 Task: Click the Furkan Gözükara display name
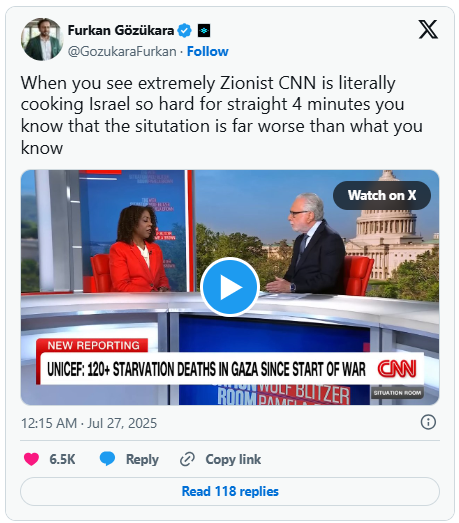pos(121,30)
